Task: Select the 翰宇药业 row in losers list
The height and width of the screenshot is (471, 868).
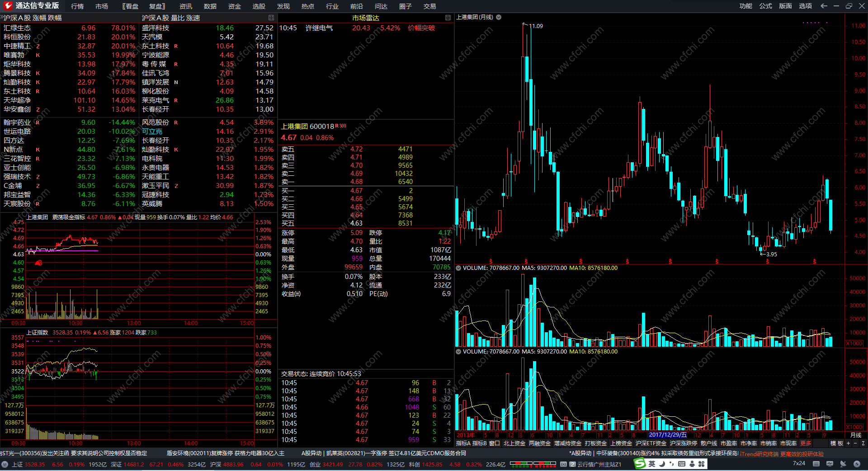Action: 70,122
